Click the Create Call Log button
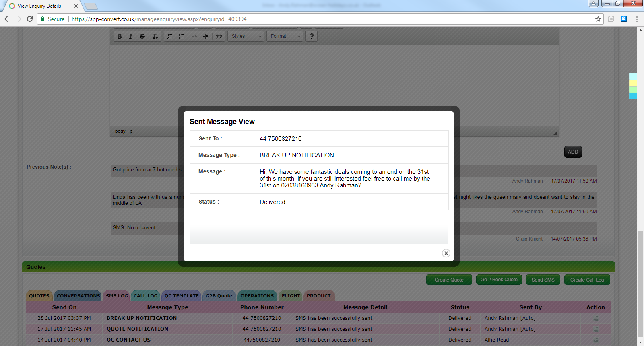Image resolution: width=644 pixels, height=346 pixels. pos(587,280)
